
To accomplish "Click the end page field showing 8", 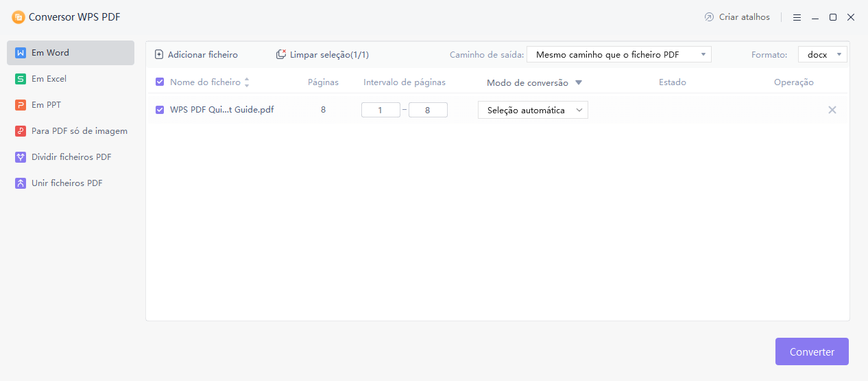I will click(x=428, y=110).
